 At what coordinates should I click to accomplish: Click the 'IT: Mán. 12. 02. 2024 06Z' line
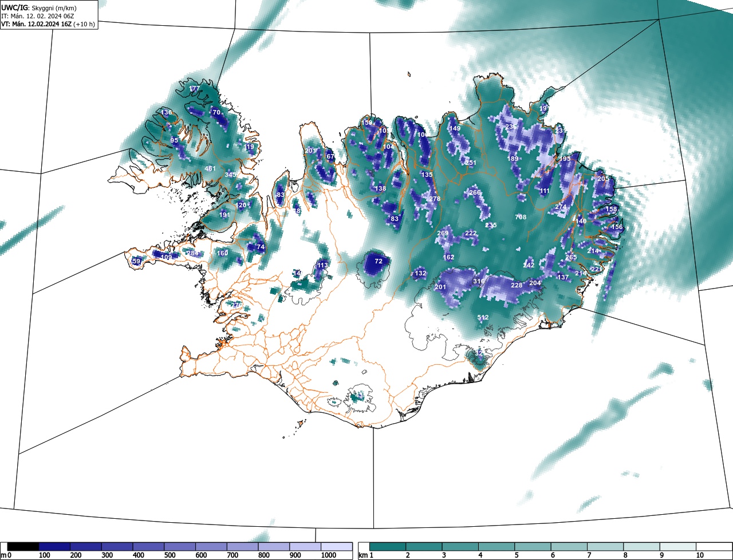[37, 16]
